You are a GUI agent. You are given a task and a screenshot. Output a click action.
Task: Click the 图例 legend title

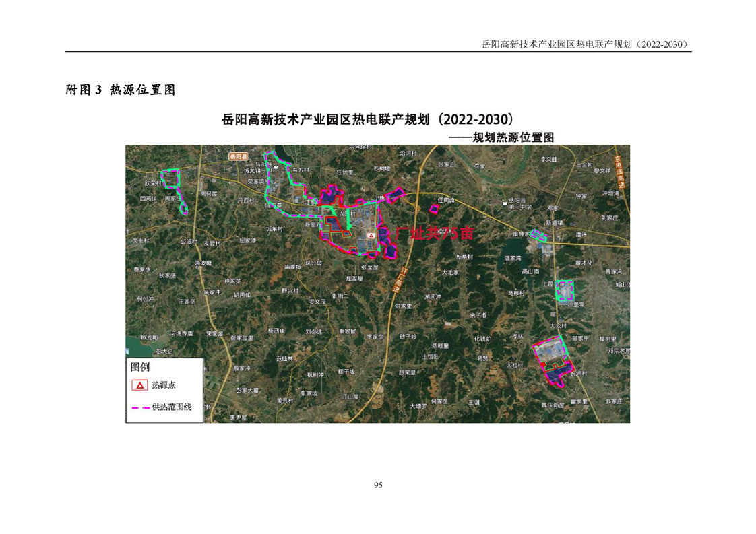pyautogui.click(x=140, y=367)
